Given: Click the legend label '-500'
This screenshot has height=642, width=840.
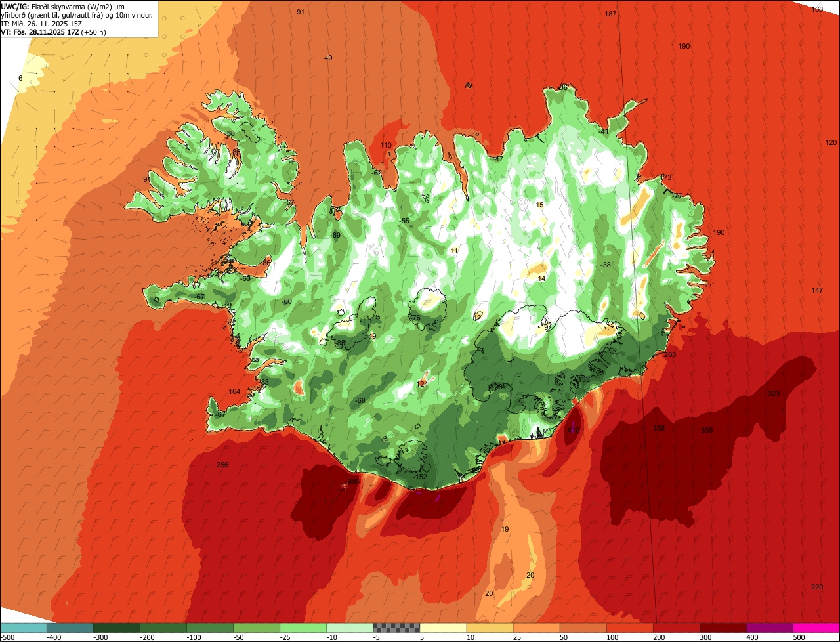Looking at the screenshot, I should [7, 637].
